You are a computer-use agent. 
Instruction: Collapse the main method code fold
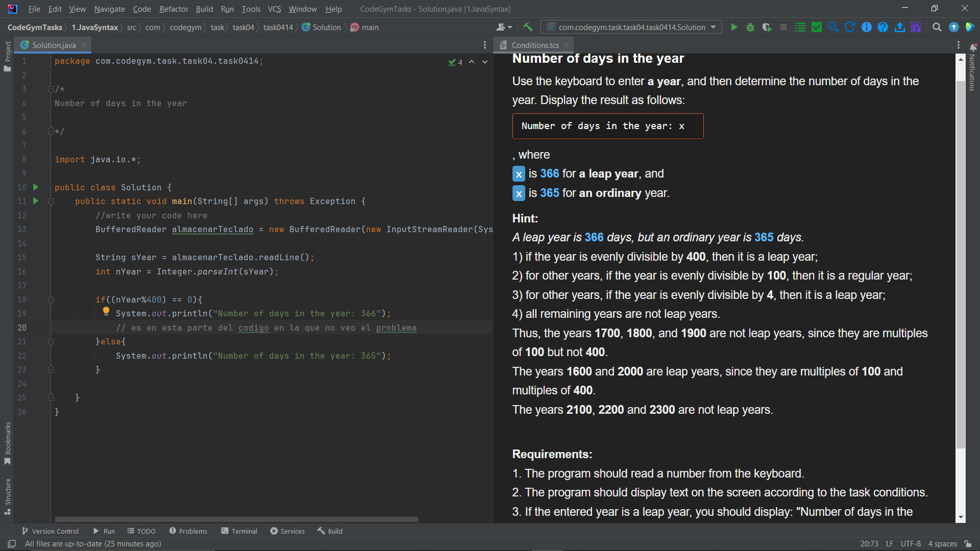coord(51,201)
